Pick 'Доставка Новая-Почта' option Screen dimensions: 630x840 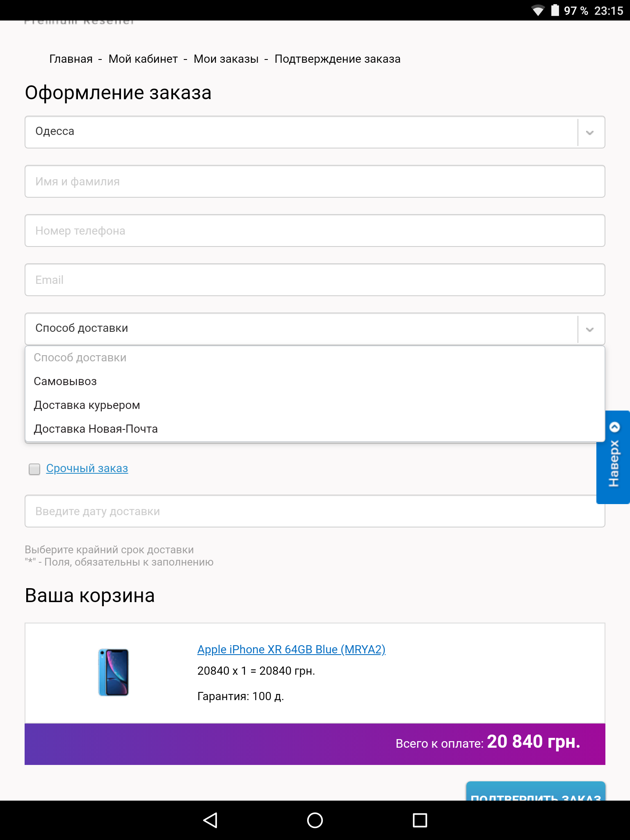point(96,429)
